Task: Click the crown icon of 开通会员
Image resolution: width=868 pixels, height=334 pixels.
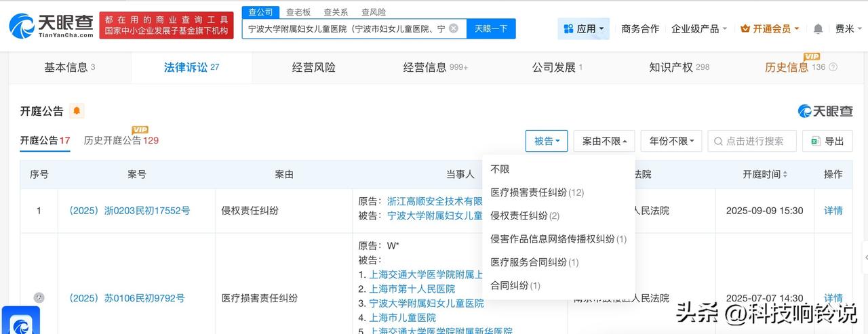Action: [745, 28]
